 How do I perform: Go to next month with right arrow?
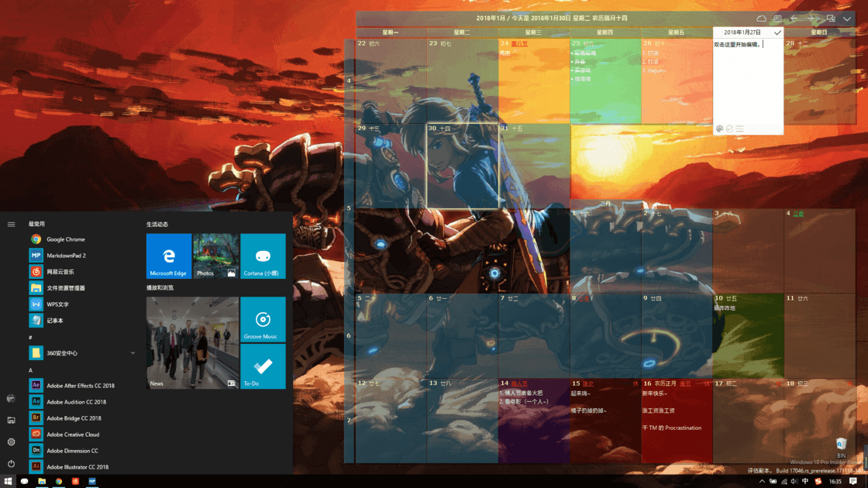(811, 19)
